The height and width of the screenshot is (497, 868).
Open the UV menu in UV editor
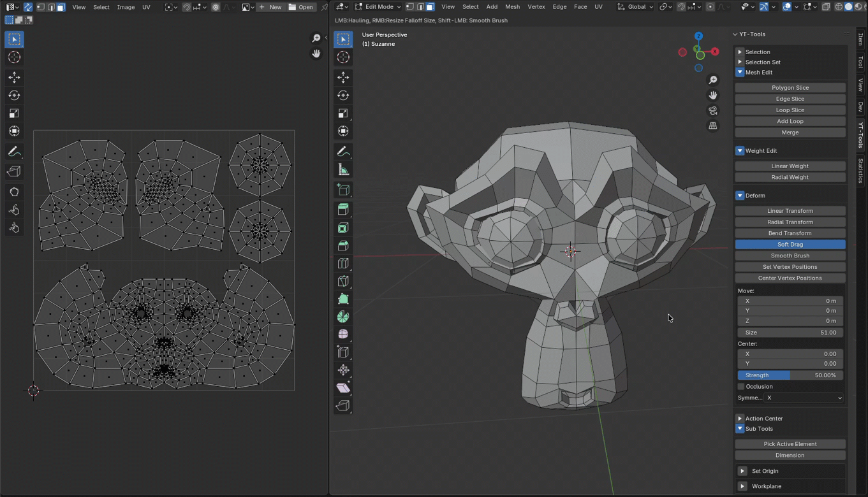(146, 7)
